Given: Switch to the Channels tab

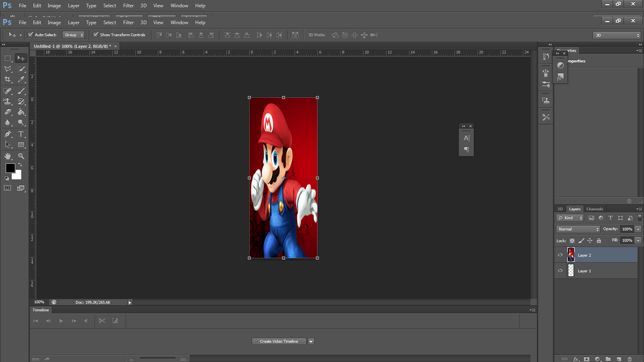Looking at the screenshot, I should tap(594, 209).
